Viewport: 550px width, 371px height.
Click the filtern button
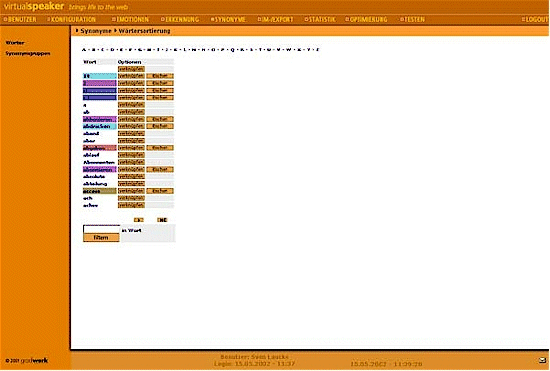click(101, 237)
